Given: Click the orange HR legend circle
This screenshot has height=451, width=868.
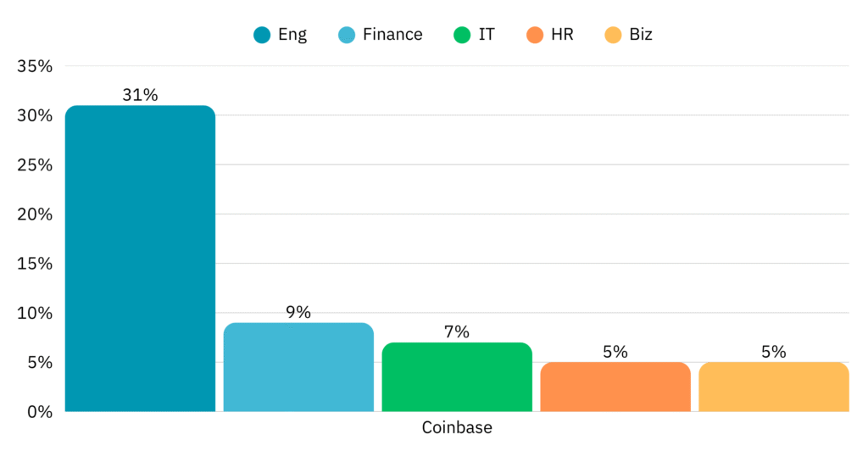Looking at the screenshot, I should pos(534,35).
